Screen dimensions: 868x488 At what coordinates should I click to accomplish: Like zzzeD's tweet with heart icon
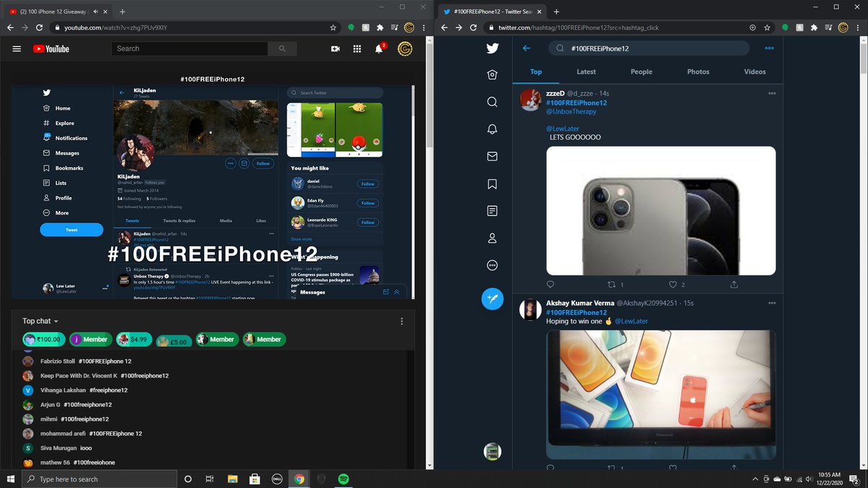[x=673, y=285]
